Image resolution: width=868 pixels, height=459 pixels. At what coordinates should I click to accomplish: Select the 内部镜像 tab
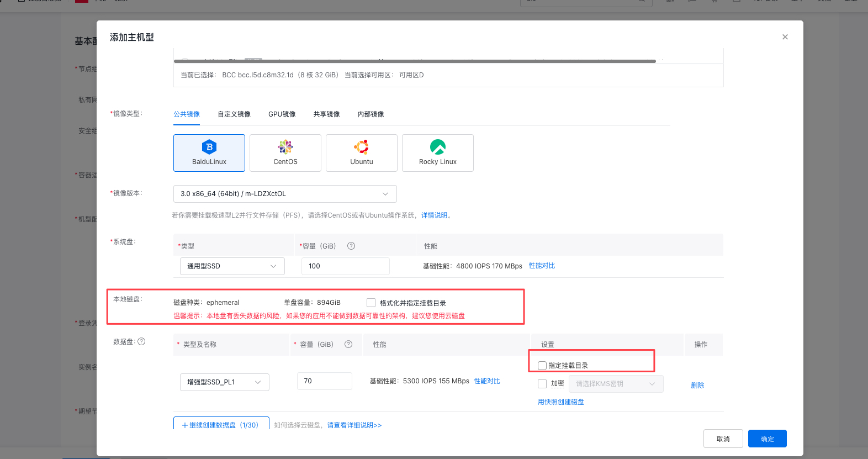[371, 114]
